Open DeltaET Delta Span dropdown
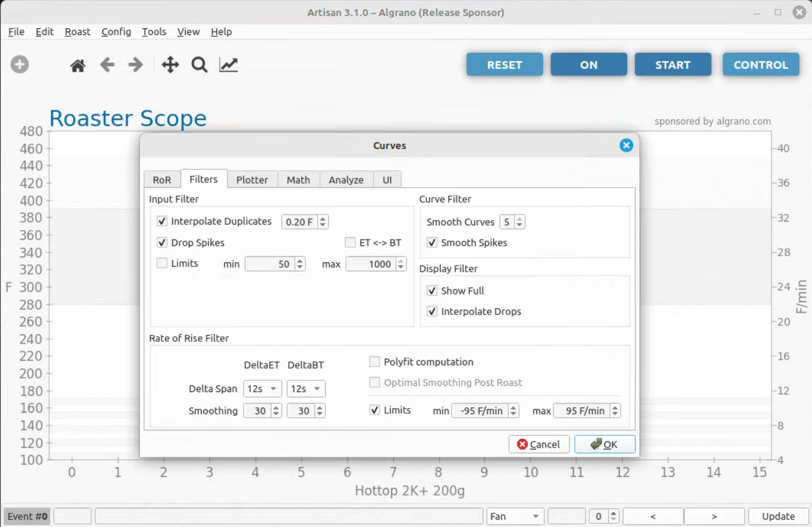The width and height of the screenshot is (812, 527). point(262,389)
